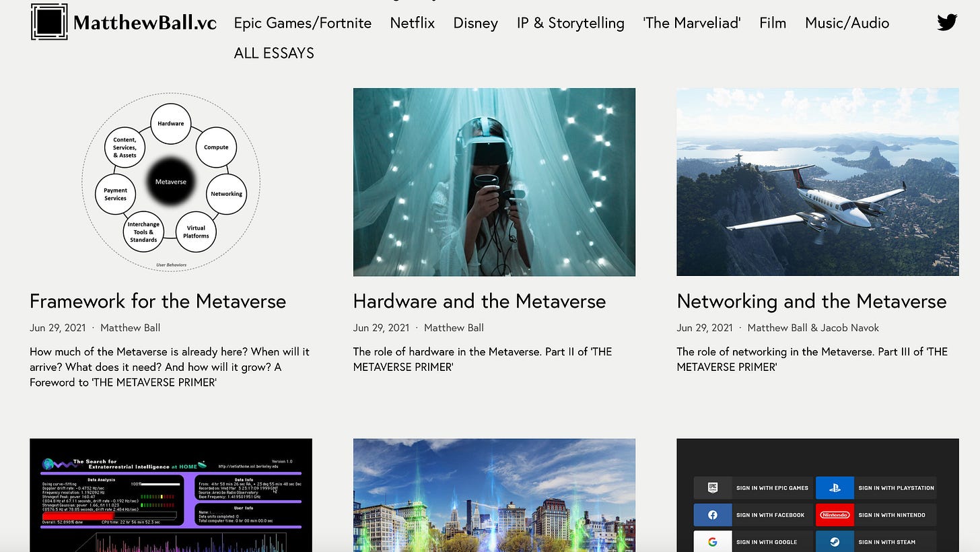The image size is (980, 552).
Task: Open the Epic Games/Fortnite menu item
Action: click(302, 23)
